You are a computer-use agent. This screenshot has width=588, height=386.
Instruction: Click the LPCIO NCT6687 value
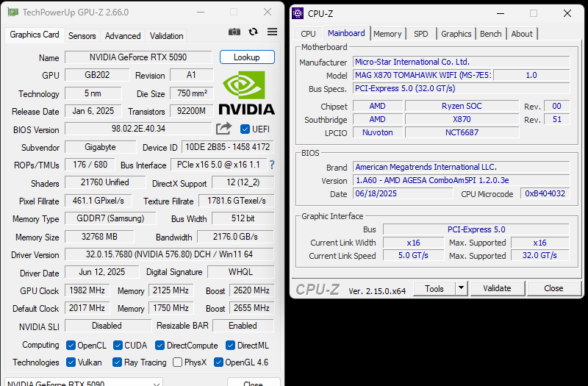click(x=462, y=132)
